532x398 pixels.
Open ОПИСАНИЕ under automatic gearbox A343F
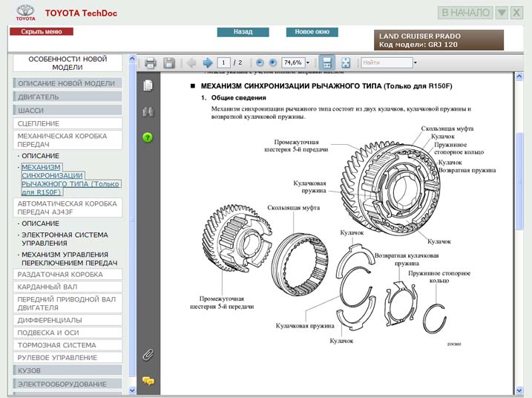click(x=40, y=224)
